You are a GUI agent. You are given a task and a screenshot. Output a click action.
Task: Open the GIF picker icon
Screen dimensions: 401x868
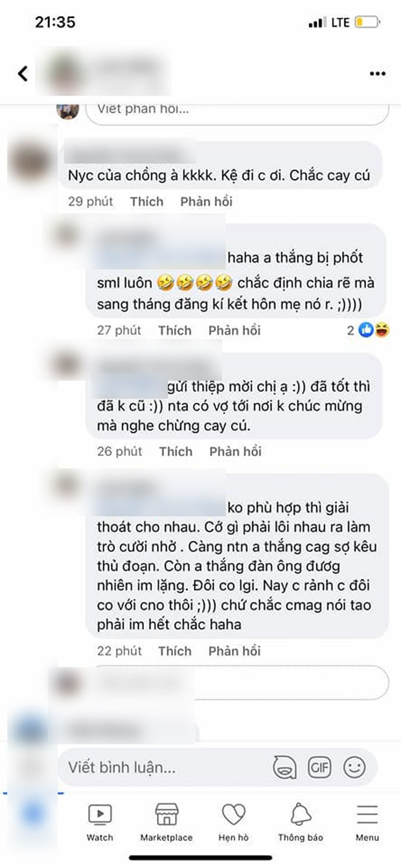pos(320,767)
